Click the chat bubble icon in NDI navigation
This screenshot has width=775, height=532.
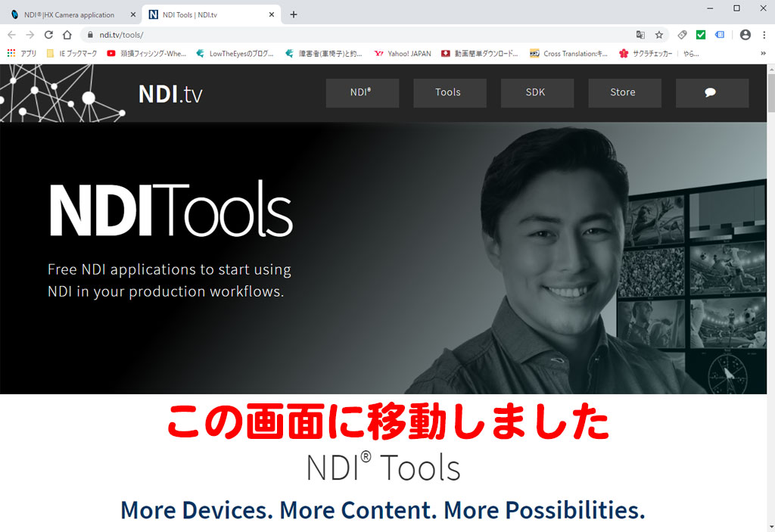point(711,92)
